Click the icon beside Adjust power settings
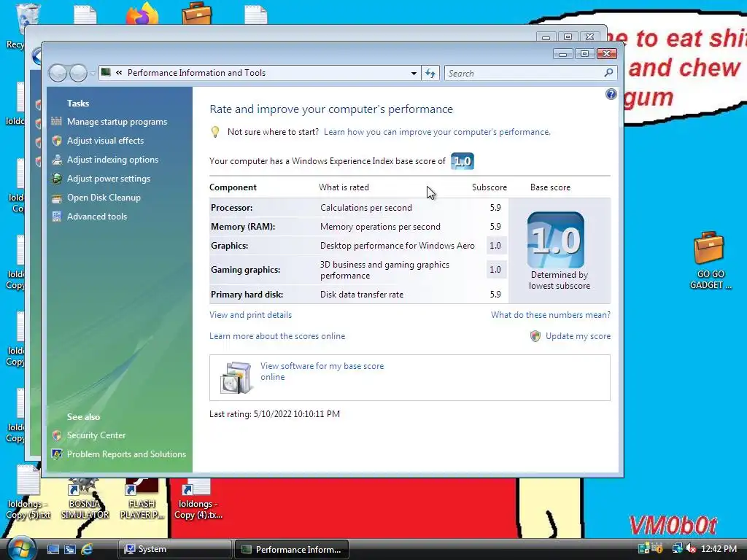This screenshot has width=747, height=560. point(57,179)
